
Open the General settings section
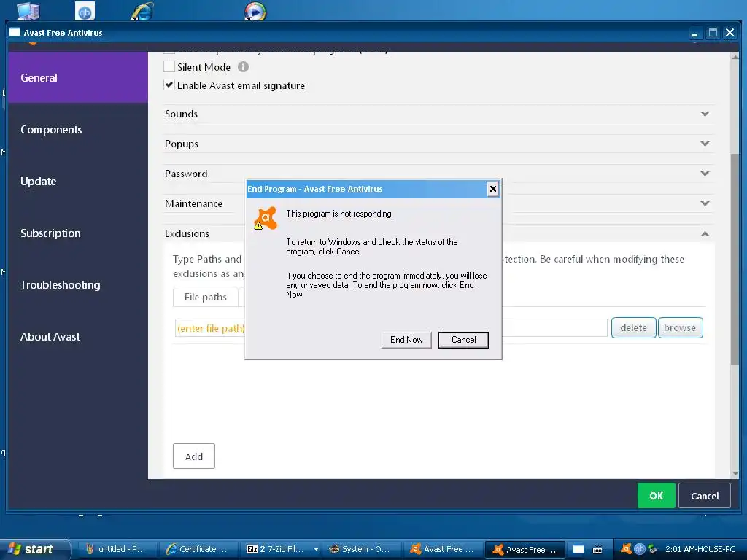coord(77,77)
